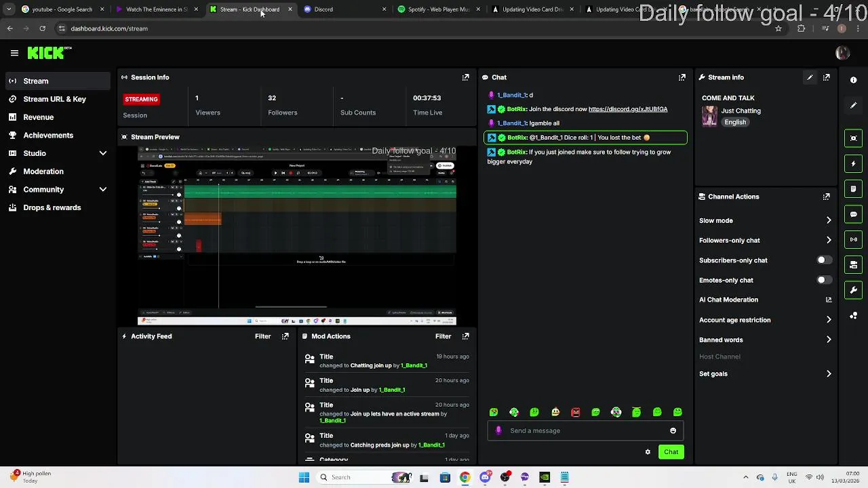Open Discord from the taskbar

click(x=485, y=477)
